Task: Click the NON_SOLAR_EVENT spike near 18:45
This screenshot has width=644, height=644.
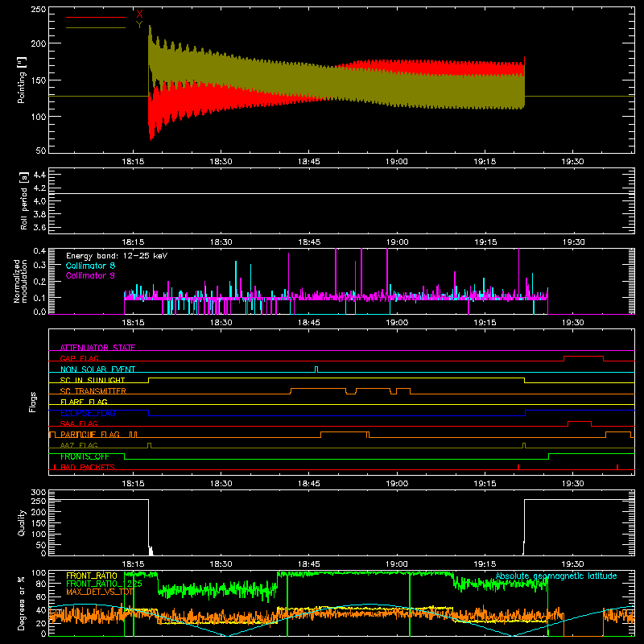Action: point(316,369)
